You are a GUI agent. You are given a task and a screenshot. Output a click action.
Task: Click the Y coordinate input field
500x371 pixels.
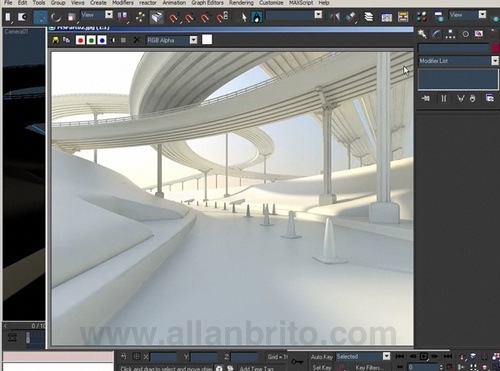point(204,357)
